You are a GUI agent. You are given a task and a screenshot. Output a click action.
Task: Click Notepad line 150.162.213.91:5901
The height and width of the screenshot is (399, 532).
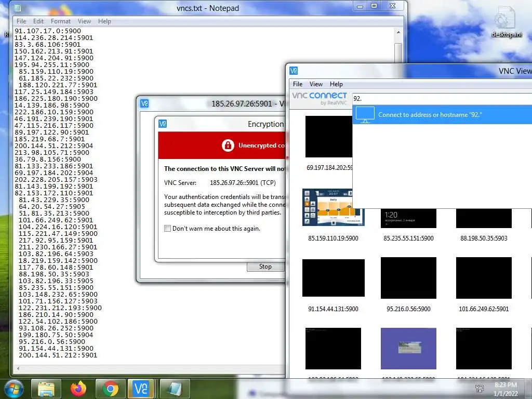click(x=54, y=51)
